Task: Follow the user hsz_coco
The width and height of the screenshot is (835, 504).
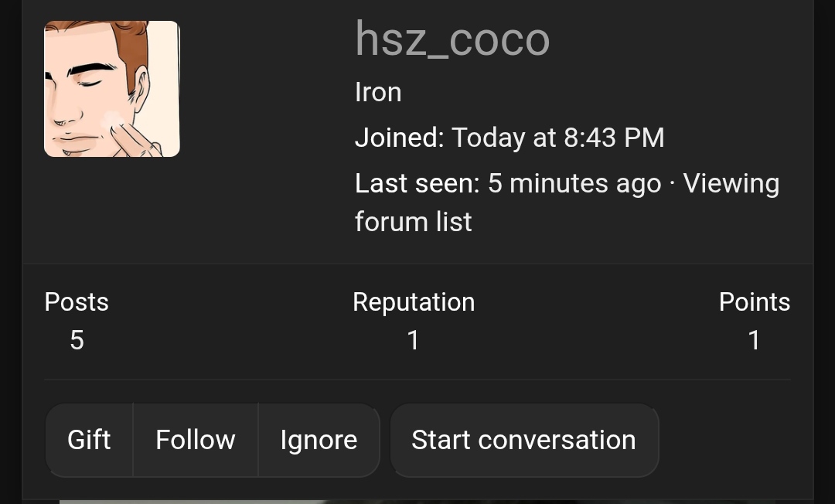Action: click(196, 440)
